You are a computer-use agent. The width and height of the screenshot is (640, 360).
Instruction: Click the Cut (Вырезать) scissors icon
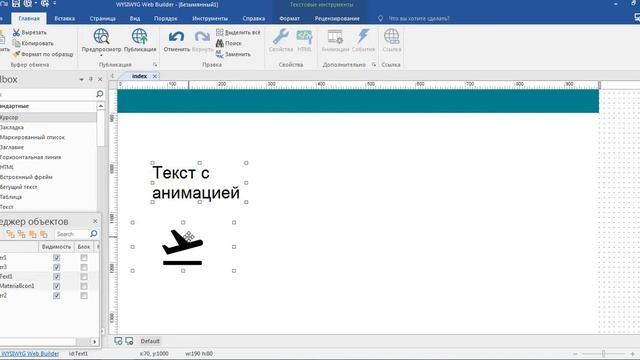click(16, 32)
